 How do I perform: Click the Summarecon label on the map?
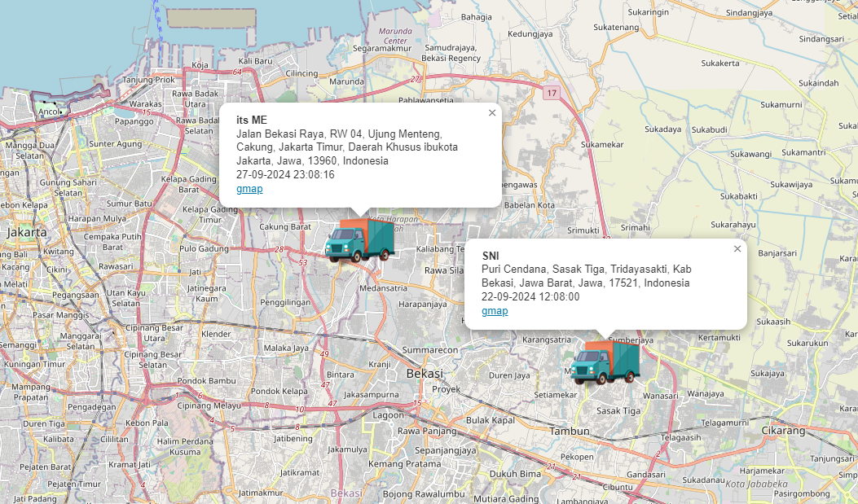click(430, 349)
